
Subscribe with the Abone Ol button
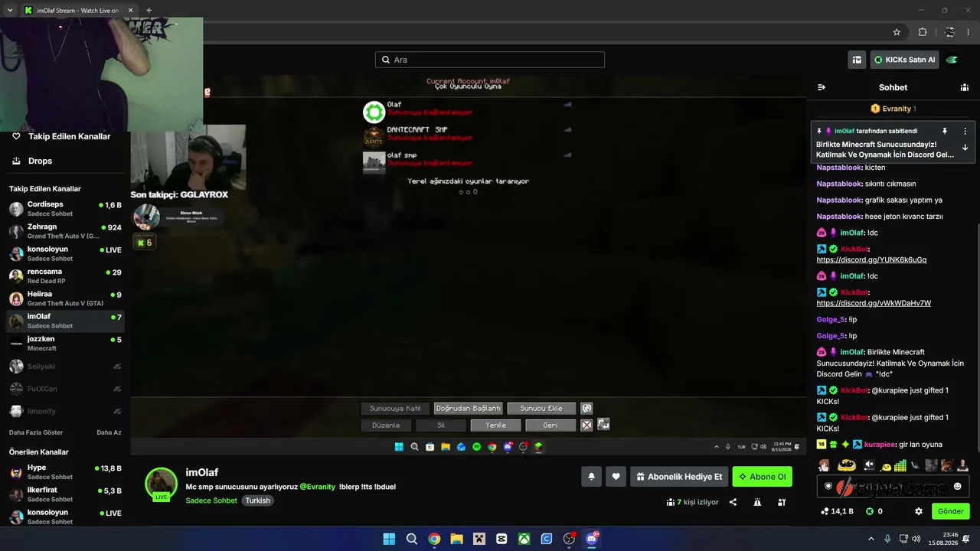click(762, 477)
